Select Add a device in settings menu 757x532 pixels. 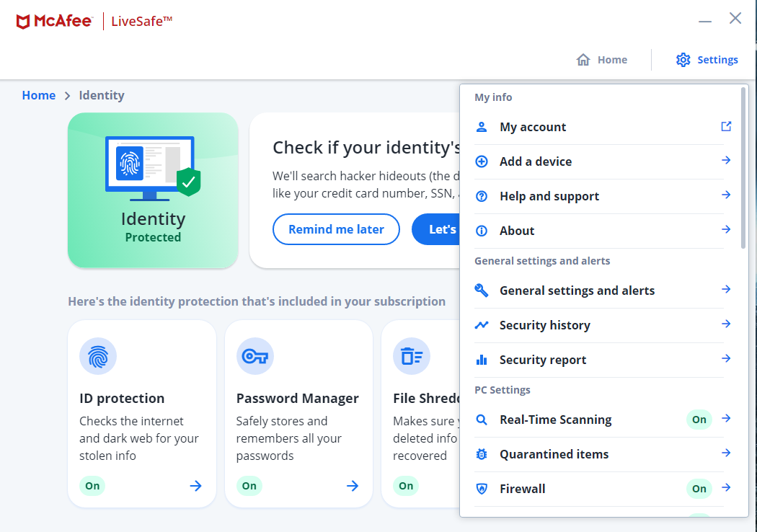(603, 161)
